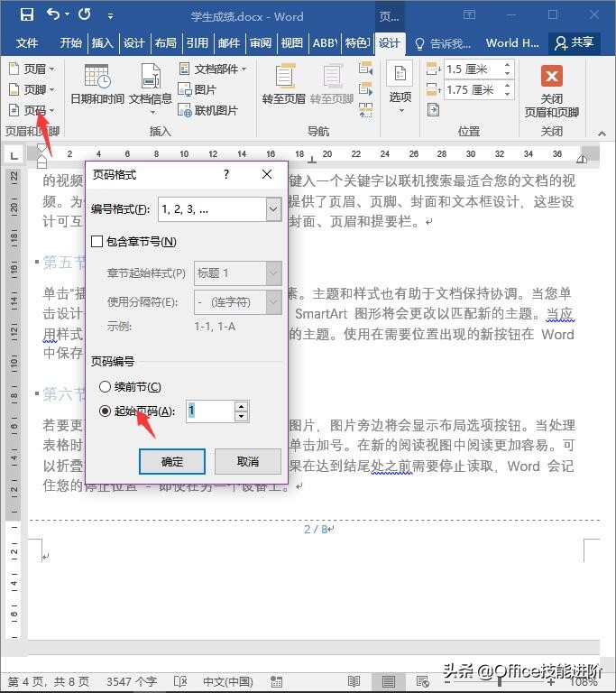The width and height of the screenshot is (616, 693).
Task: Switch to Read Mode view
Action: [354, 681]
